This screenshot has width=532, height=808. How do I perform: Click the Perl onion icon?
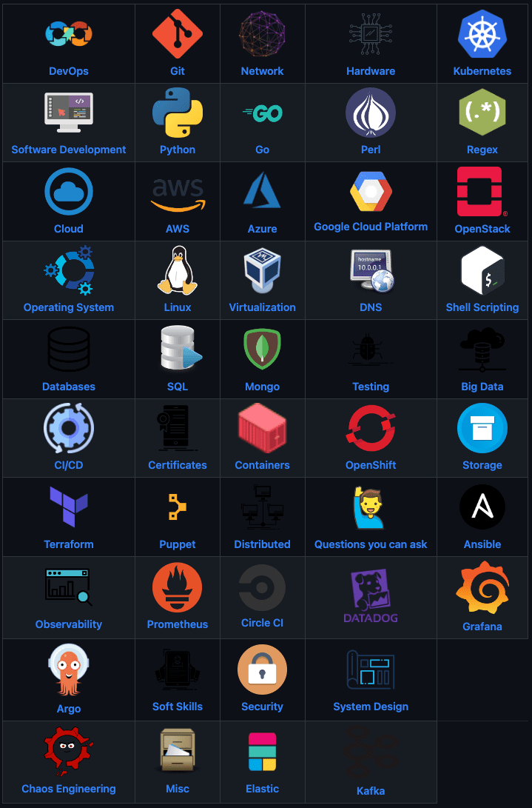tap(371, 113)
